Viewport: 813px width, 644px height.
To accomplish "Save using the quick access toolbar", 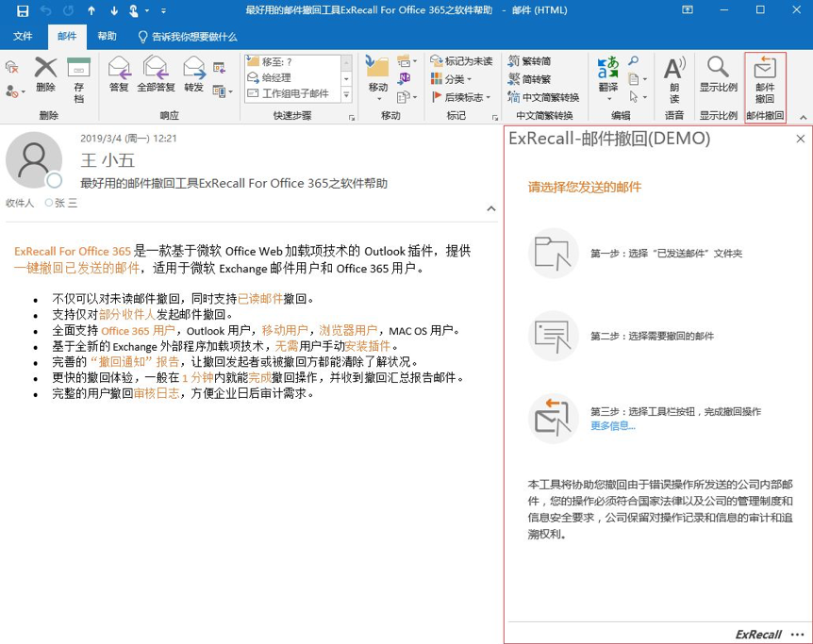I will [x=23, y=10].
